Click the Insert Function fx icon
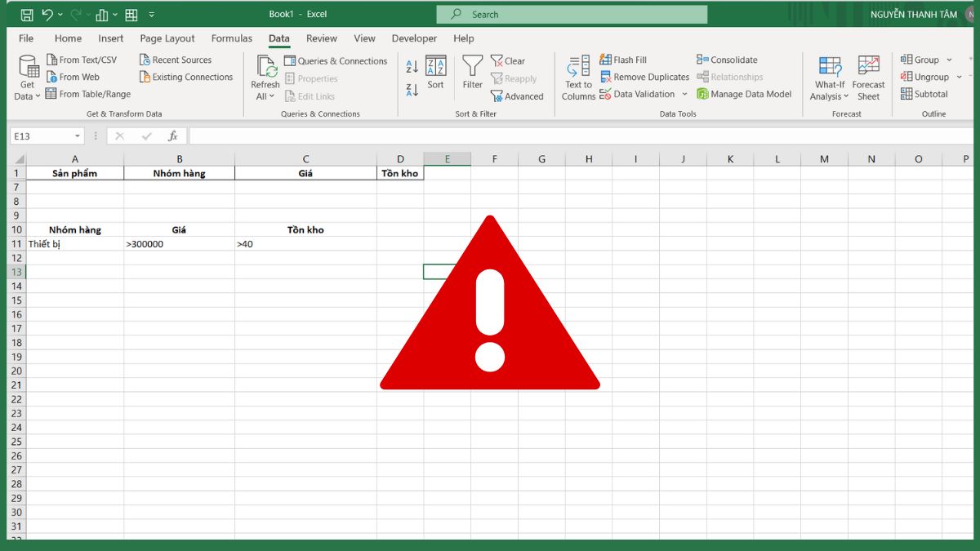980x551 pixels. (x=172, y=136)
